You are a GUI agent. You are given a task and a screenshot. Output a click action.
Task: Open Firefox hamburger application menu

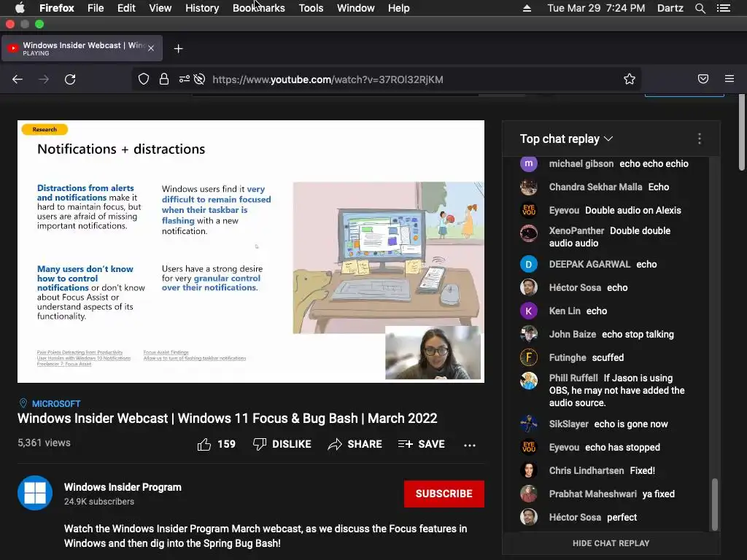pos(729,79)
